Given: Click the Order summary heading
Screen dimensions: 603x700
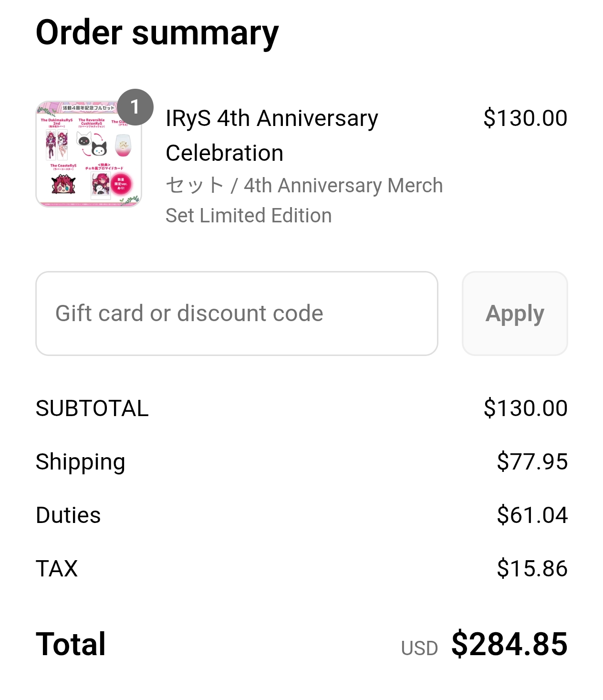Looking at the screenshot, I should pos(157,33).
